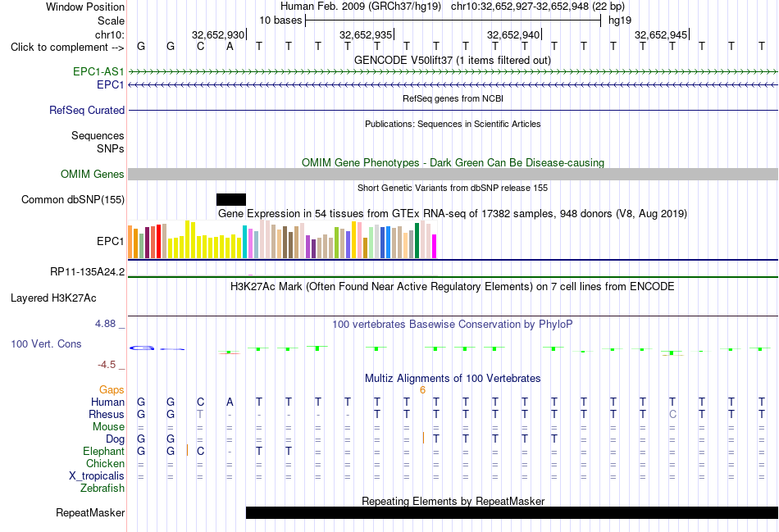Click the orange insertion mark in Elephant row
The width and height of the screenshot is (779, 532).
187,450
